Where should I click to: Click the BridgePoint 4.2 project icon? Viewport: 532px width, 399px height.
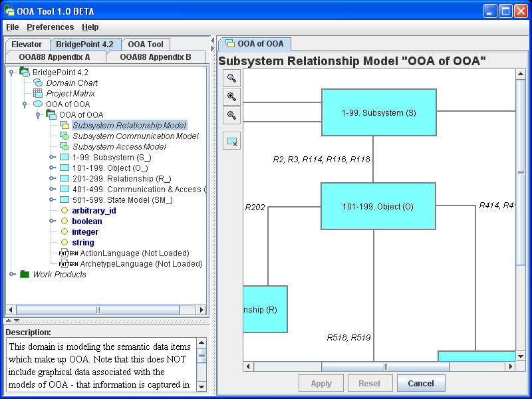pyautogui.click(x=25, y=72)
